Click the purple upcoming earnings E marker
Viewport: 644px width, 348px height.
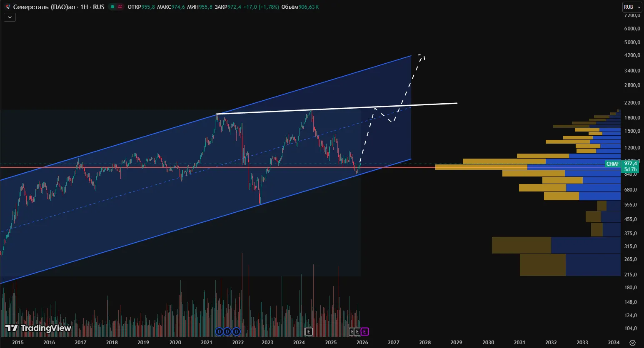(x=364, y=331)
